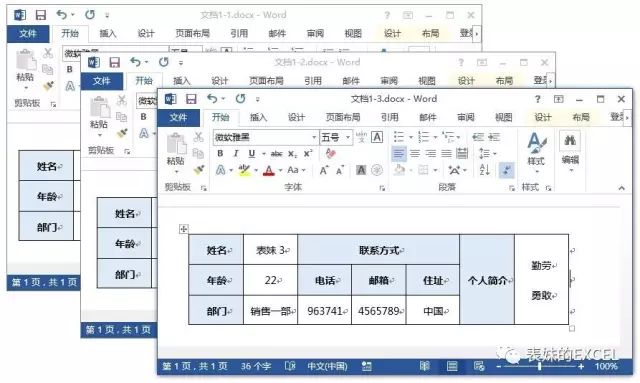Open Help question mark in 文档1-3 window
This screenshot has height=383, width=640.
coord(537,99)
